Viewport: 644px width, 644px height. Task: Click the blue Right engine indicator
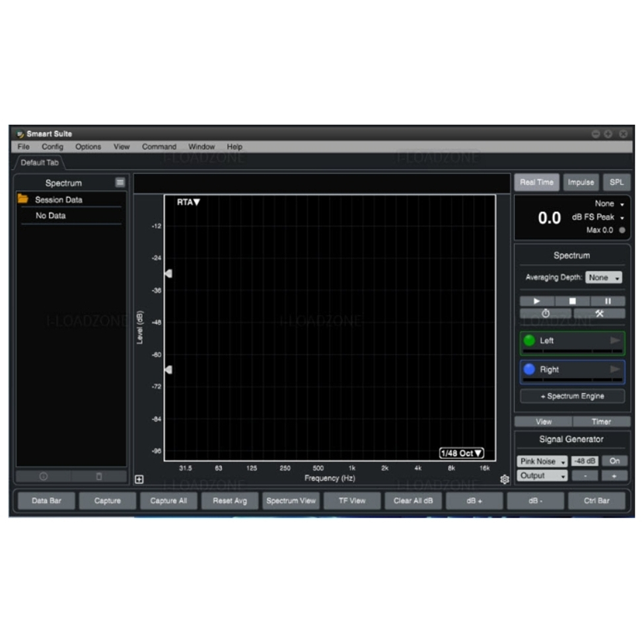click(x=530, y=369)
